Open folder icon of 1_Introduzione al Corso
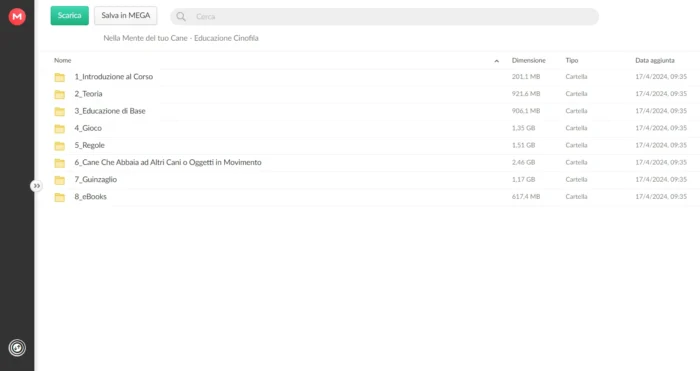Image resolution: width=700 pixels, height=371 pixels. (60, 77)
